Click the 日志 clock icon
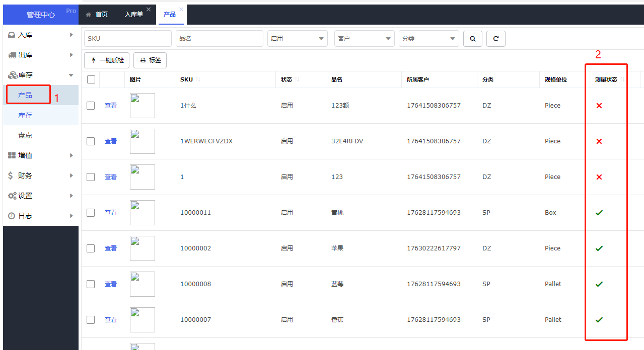 coord(12,216)
